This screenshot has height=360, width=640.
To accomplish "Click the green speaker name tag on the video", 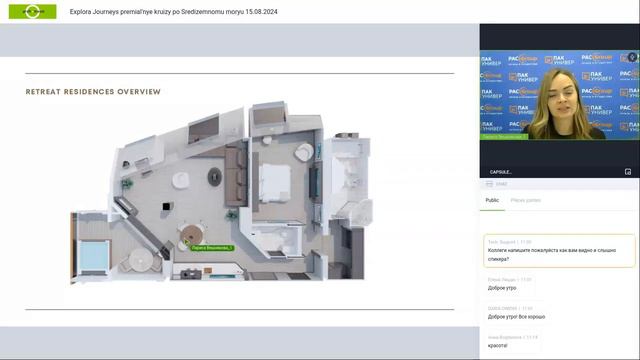I will [x=504, y=137].
